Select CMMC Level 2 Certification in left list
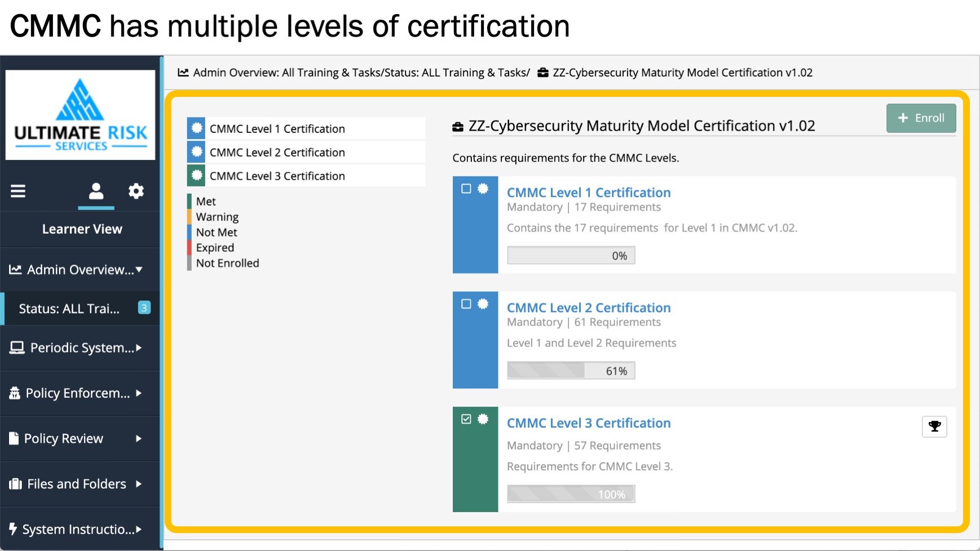Screen dimensions: 980x551 click(x=306, y=152)
